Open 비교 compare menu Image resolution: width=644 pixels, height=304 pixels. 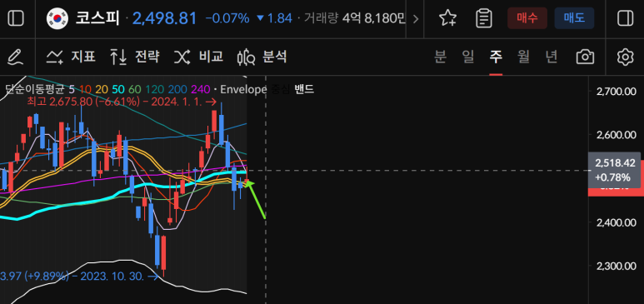(199, 57)
